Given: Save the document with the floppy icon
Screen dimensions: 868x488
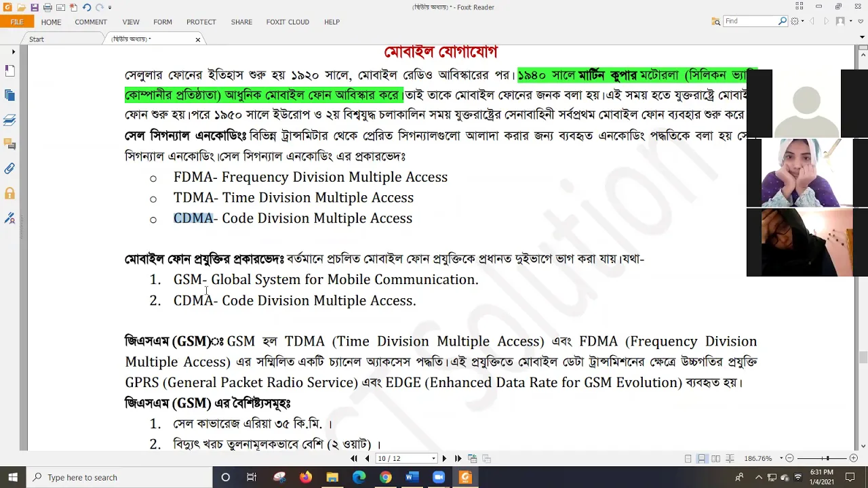Looking at the screenshot, I should [x=35, y=7].
